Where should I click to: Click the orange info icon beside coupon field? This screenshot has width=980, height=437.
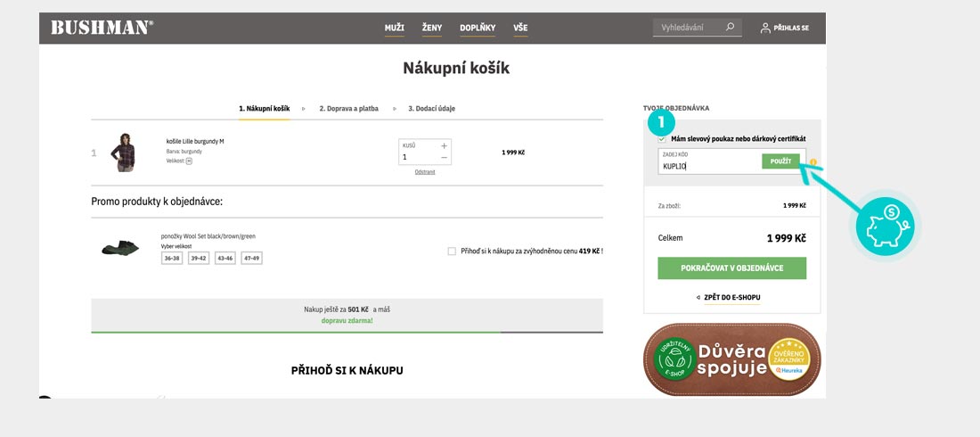coord(813,162)
